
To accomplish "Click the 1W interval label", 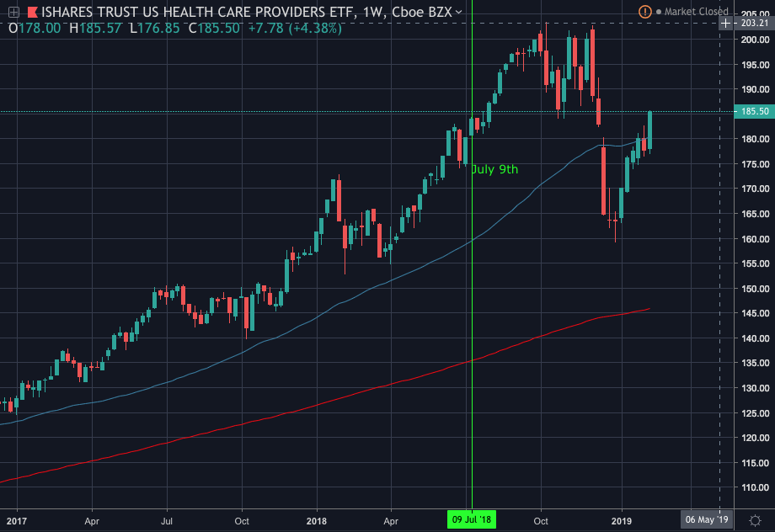I will pos(373,12).
